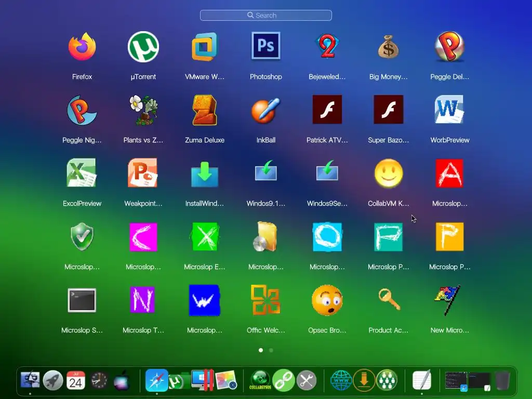Open WWW globe icon in dock
This screenshot has height=399, width=532.
point(341,380)
